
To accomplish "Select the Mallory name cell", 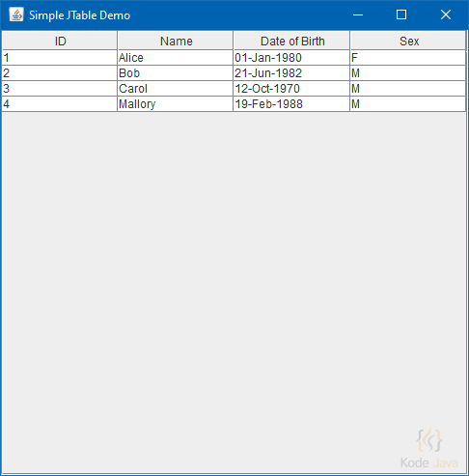I will [176, 104].
